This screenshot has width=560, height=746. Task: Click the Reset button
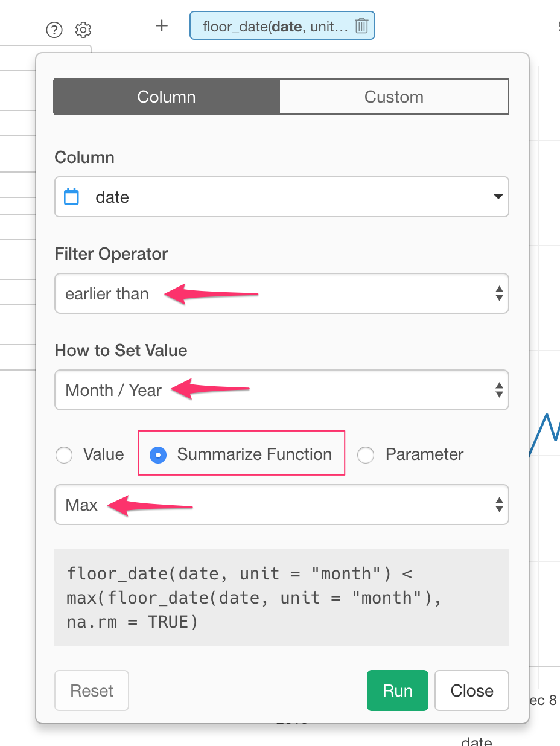coord(92,690)
